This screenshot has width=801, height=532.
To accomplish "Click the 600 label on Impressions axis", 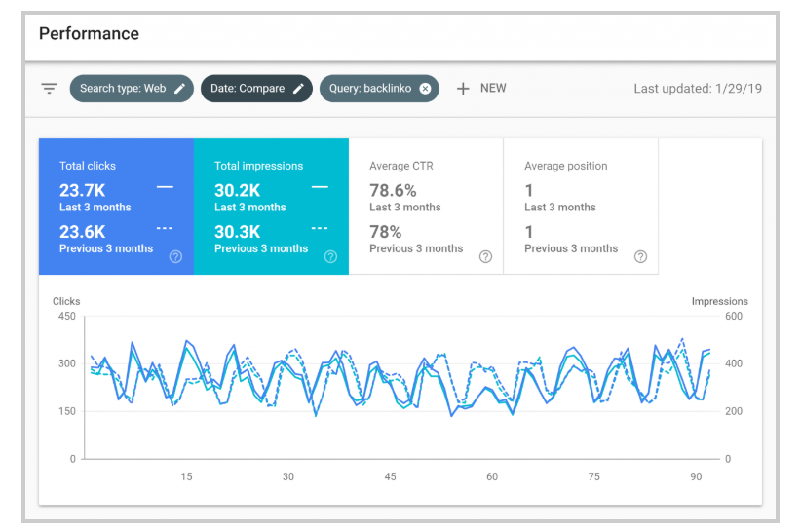I will (x=734, y=316).
